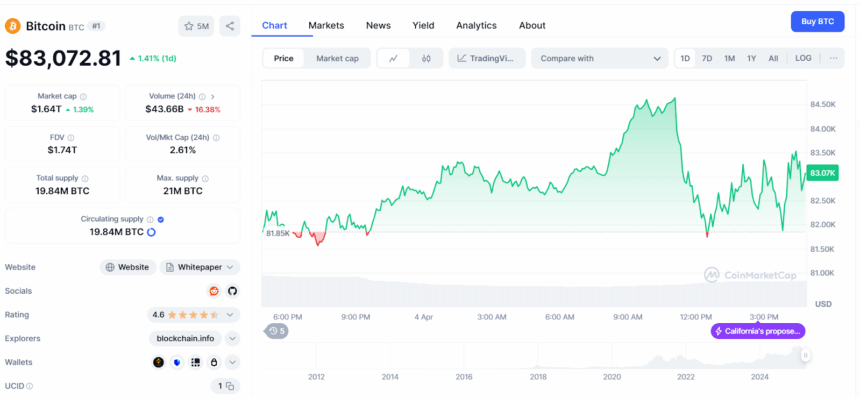
Task: Expand the Rating dropdown chevron
Action: 230,315
